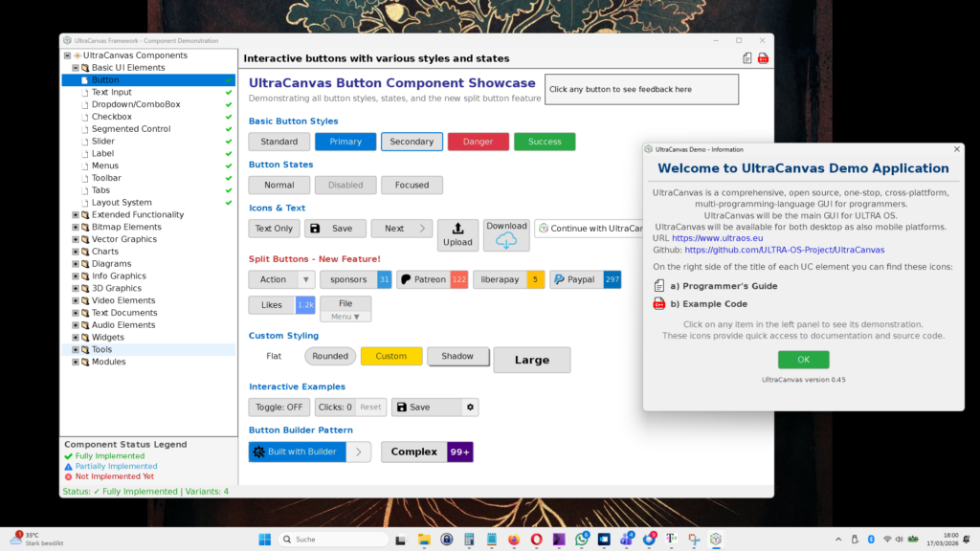Select Tabs in the component tree

pos(100,189)
